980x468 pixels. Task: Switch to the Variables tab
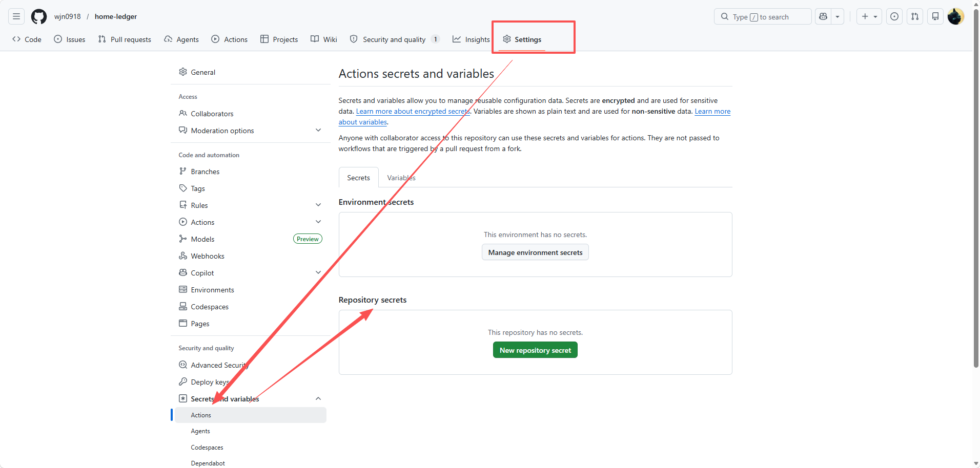point(401,178)
